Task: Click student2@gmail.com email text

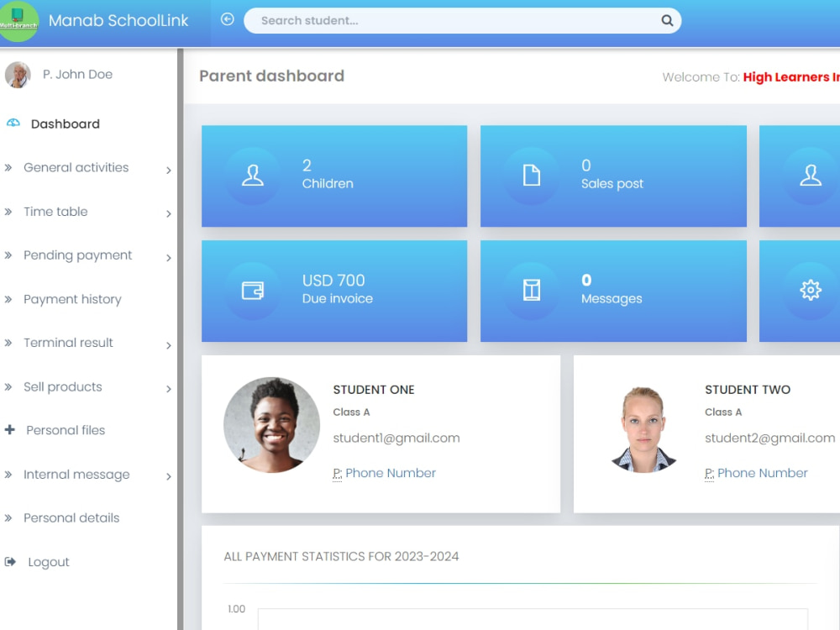Action: tap(769, 438)
